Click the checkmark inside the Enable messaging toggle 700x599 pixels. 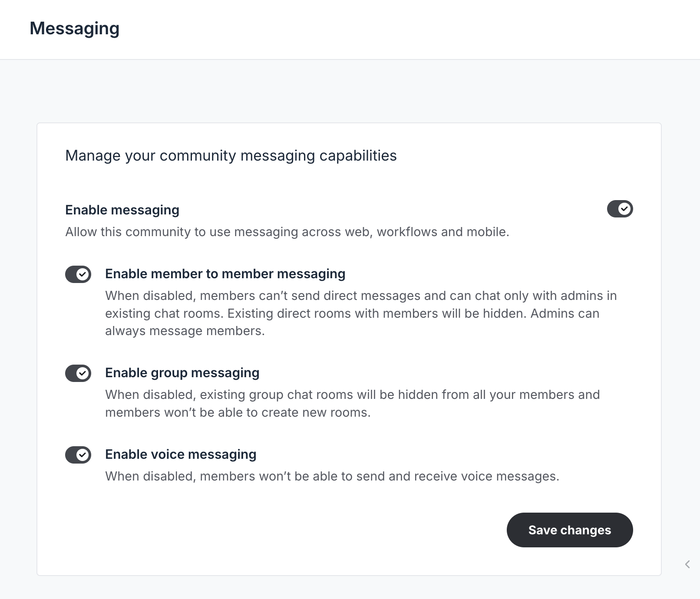pyautogui.click(x=624, y=209)
